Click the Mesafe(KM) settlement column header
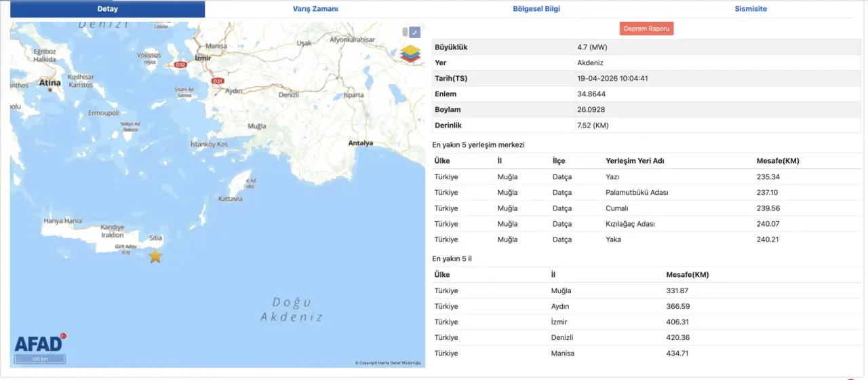 777,161
